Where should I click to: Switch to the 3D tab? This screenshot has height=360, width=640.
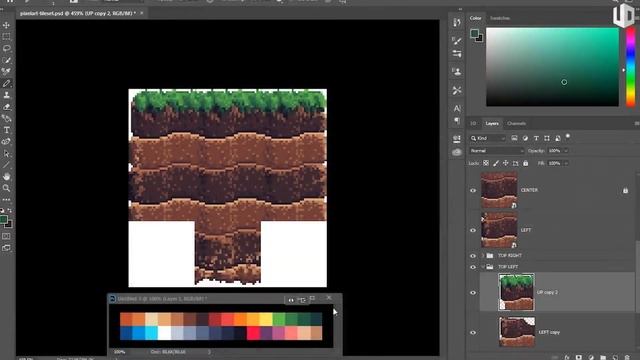[473, 123]
